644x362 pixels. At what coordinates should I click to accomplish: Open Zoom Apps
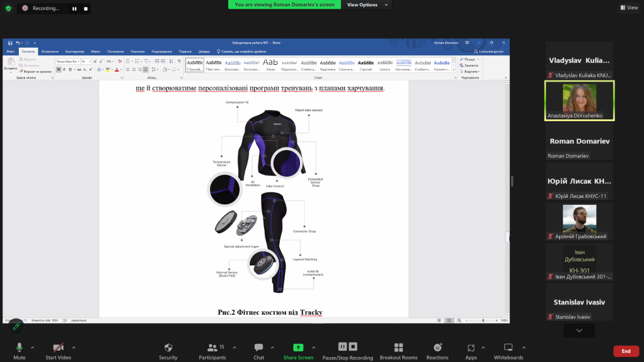pyautogui.click(x=471, y=351)
